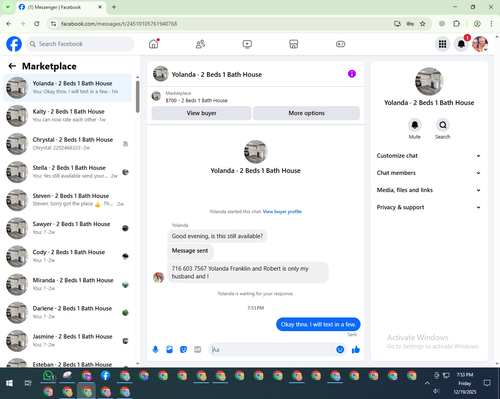Open Chrystal's 2 Beds 1 Bath House chat
This screenshot has width=500, height=399.
coord(67,144)
